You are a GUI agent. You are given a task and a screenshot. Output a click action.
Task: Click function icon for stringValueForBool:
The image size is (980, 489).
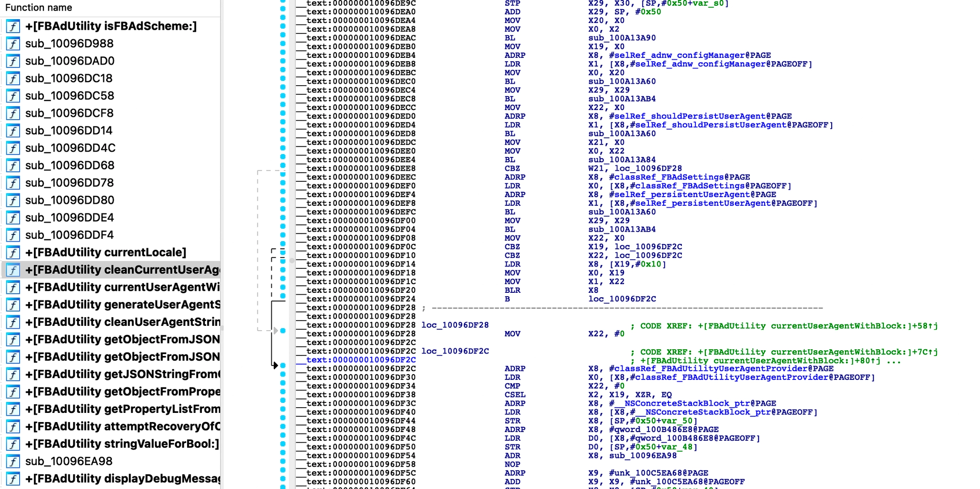(13, 444)
